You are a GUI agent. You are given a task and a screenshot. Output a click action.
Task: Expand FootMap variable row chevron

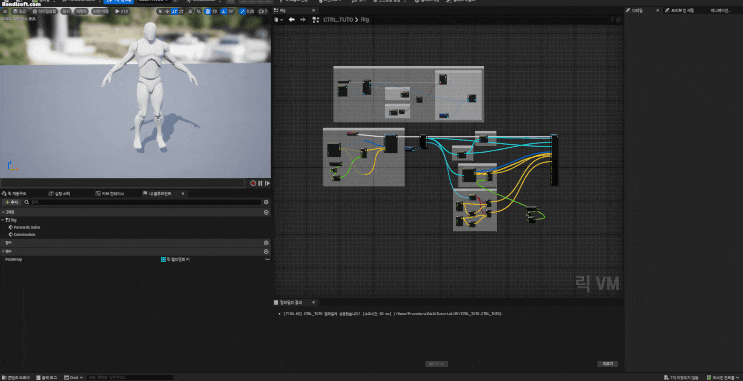(x=267, y=260)
